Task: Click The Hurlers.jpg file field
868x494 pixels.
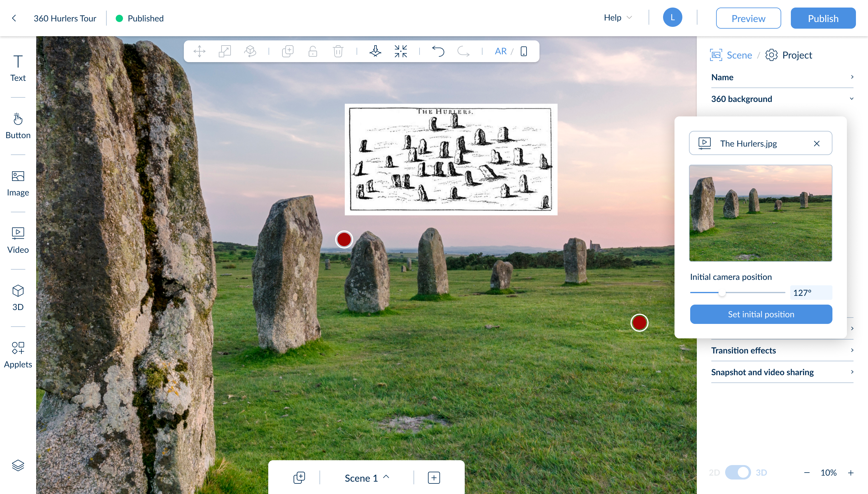Action: pyautogui.click(x=760, y=143)
